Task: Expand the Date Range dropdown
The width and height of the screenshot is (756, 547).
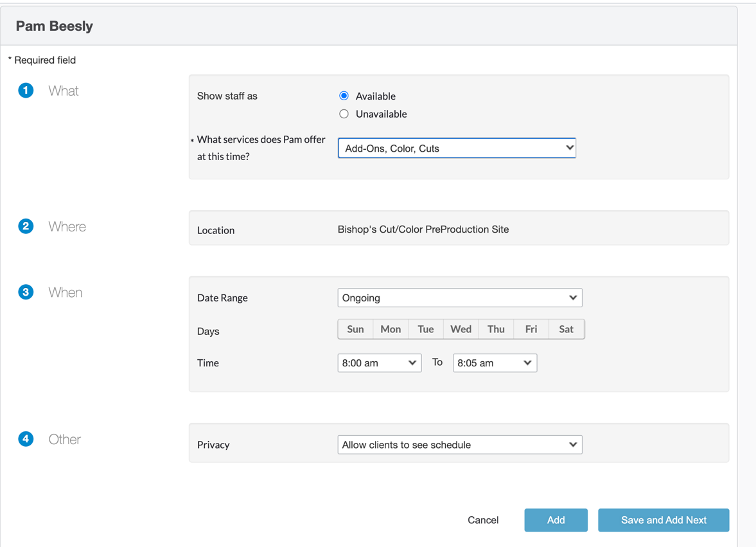Action: pos(460,298)
